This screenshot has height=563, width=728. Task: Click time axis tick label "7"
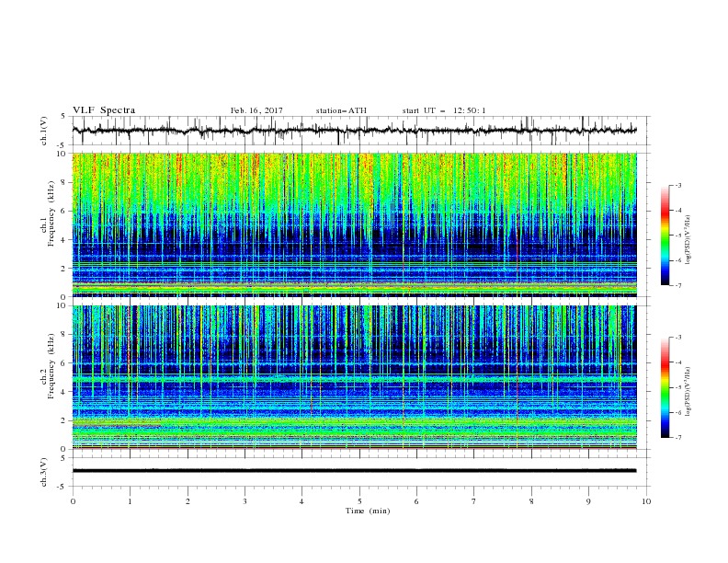coord(474,501)
